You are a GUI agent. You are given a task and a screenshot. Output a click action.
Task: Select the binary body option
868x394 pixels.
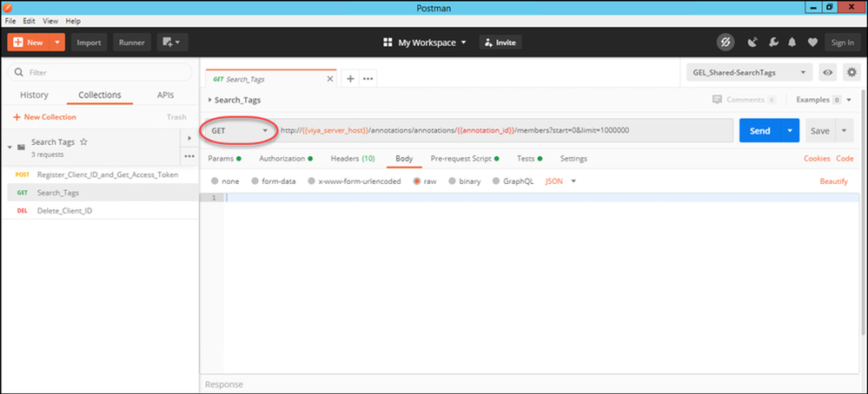(x=453, y=181)
